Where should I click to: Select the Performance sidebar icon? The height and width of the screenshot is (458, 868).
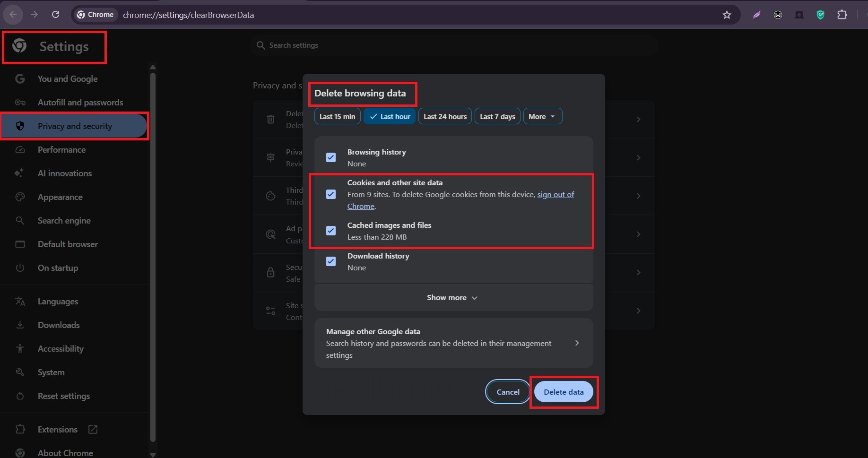(20, 150)
